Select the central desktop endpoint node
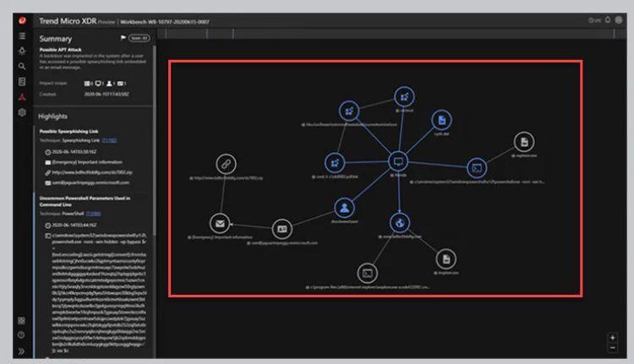This screenshot has height=364, width=634. pos(398,161)
